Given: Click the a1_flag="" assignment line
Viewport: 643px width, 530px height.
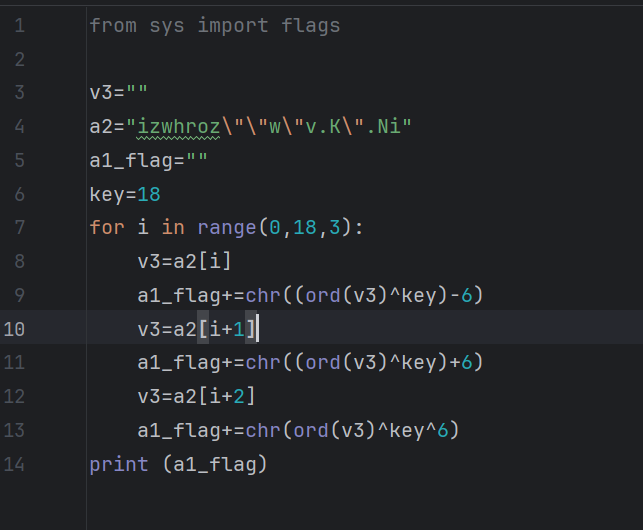Looking at the screenshot, I should click(x=148, y=160).
